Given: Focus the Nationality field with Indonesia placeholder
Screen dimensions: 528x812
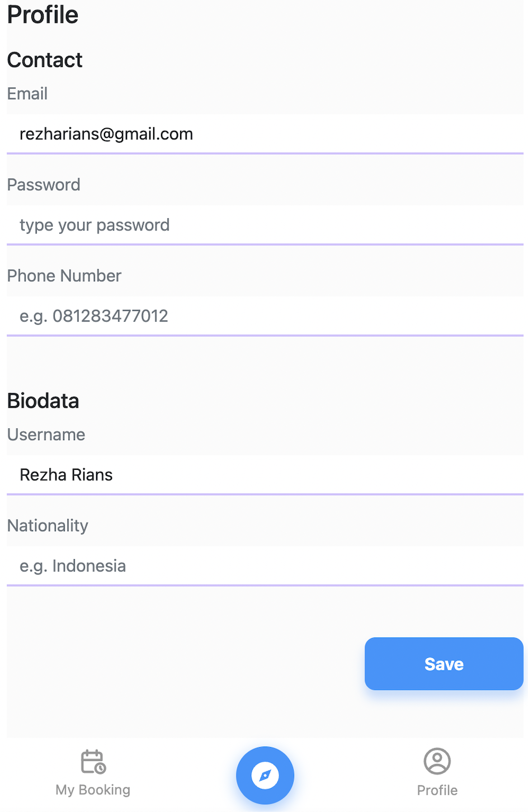Looking at the screenshot, I should [265, 566].
